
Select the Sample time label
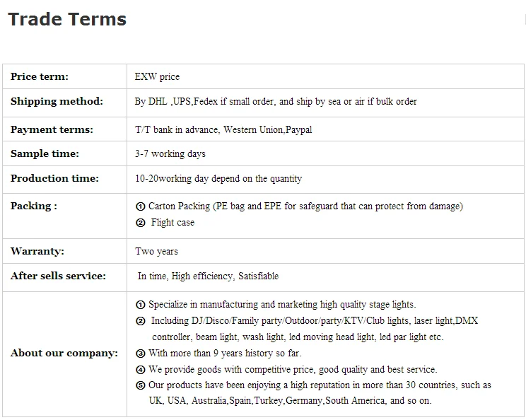click(x=45, y=153)
